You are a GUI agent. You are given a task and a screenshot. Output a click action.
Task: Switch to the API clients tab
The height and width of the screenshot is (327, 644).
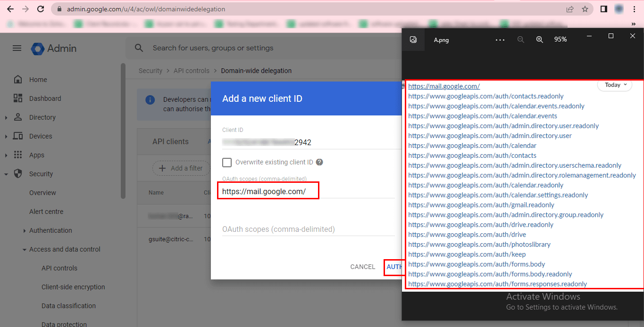point(170,141)
